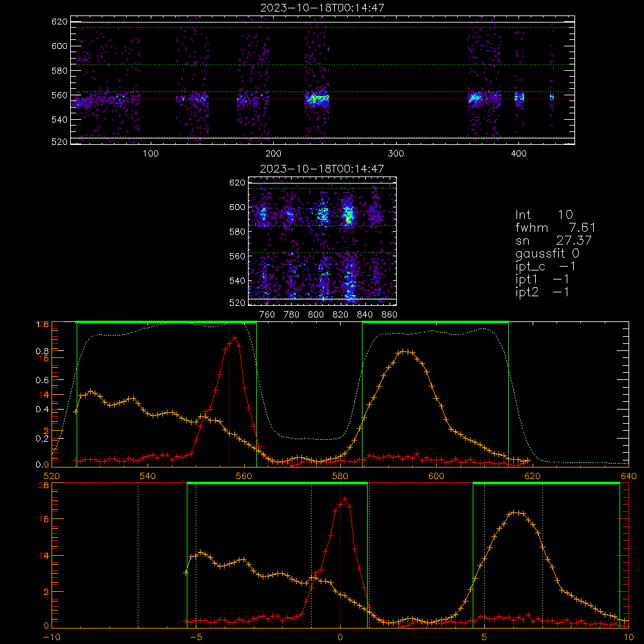Viewport: 644px width, 644px height.
Task: Click y-axis label 0.2 on profile plot
Action: 43,439
